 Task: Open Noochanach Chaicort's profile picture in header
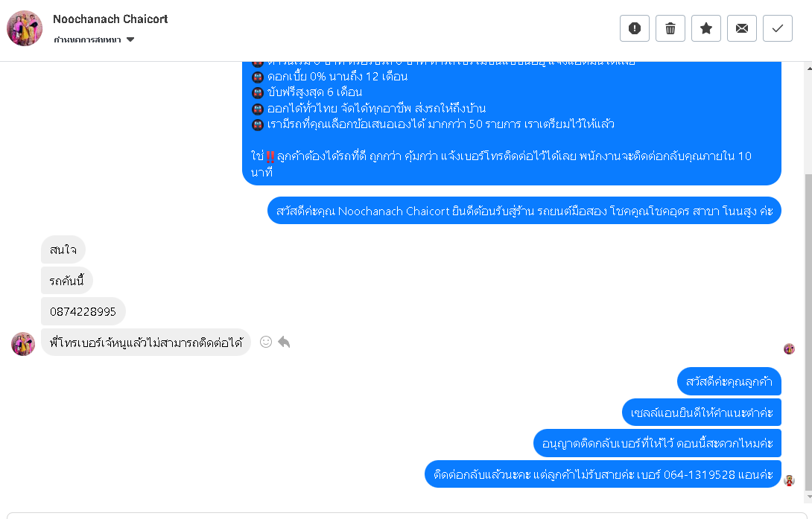point(25,28)
